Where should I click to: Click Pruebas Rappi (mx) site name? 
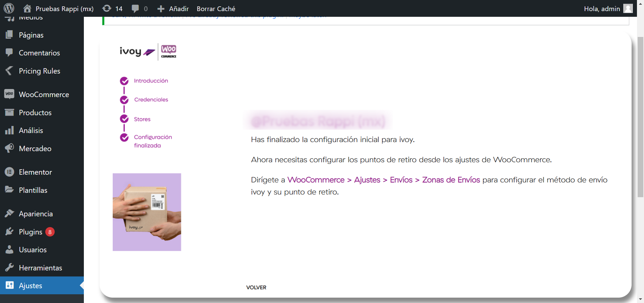(64, 9)
